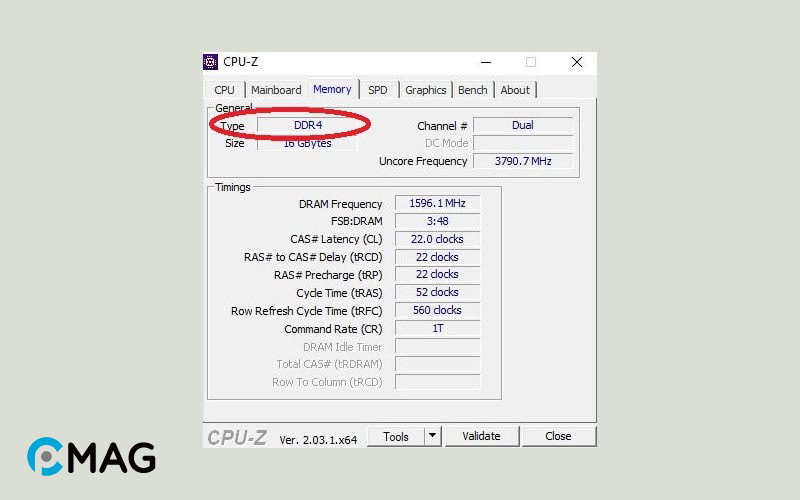Open the CPU tab
800x500 pixels.
(x=224, y=90)
